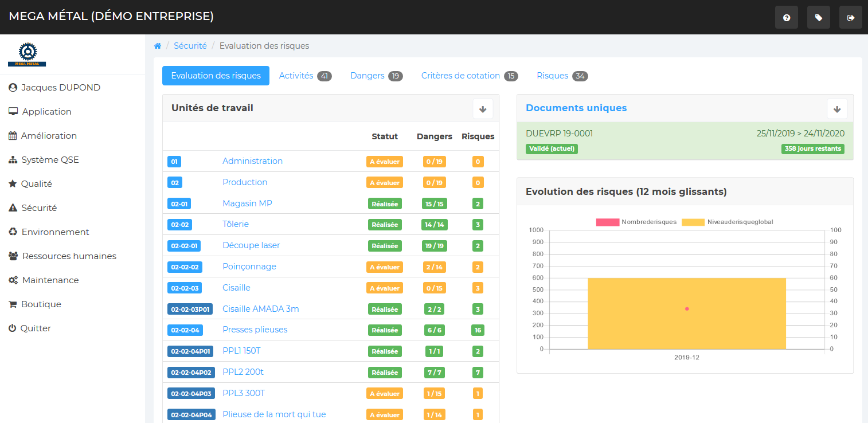Select Quitter in the sidebar
Image resolution: width=868 pixels, height=423 pixels.
tap(36, 328)
